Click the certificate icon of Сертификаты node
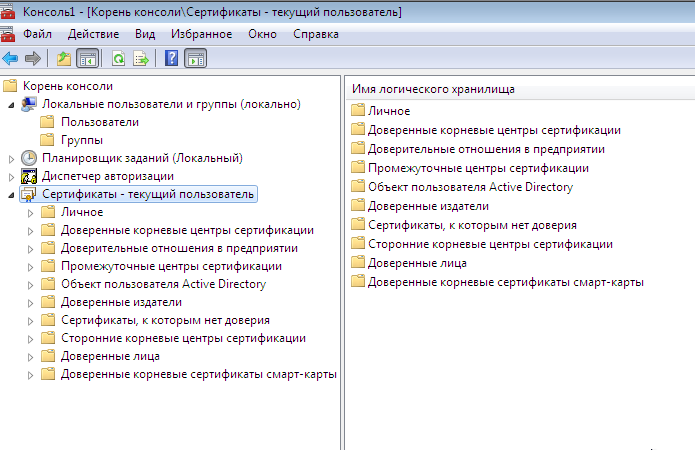The width and height of the screenshot is (695, 450). tap(29, 194)
